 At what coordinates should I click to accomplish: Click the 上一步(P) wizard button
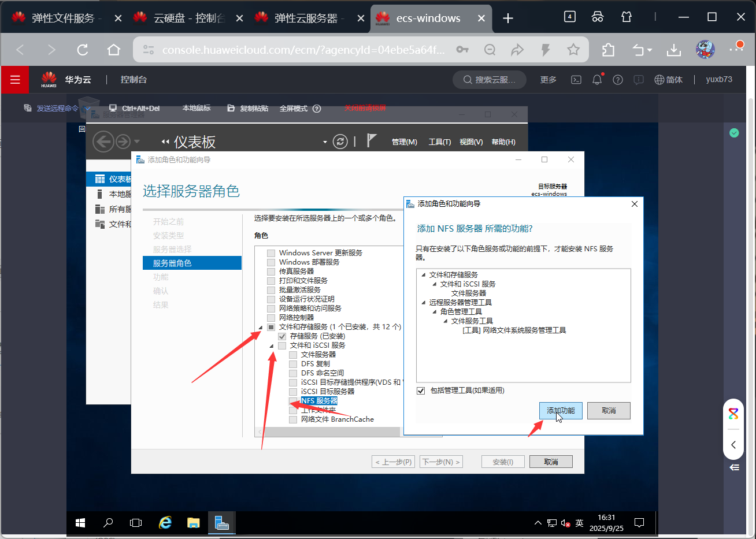[393, 462]
